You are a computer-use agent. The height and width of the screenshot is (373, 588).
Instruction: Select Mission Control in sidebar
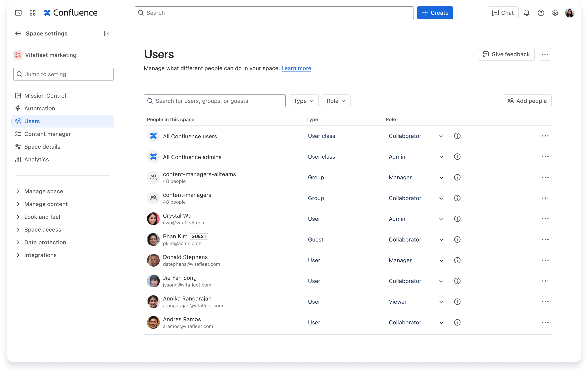45,95
